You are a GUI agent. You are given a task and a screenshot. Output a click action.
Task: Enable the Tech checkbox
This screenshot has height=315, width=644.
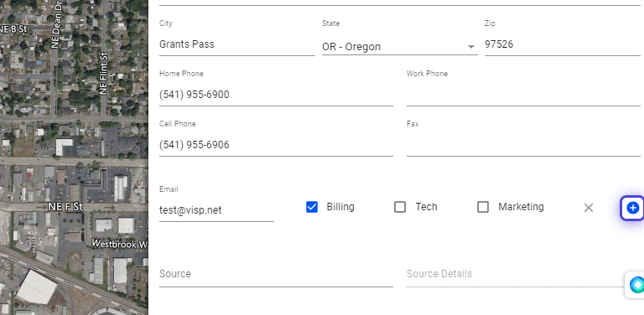[x=400, y=207]
